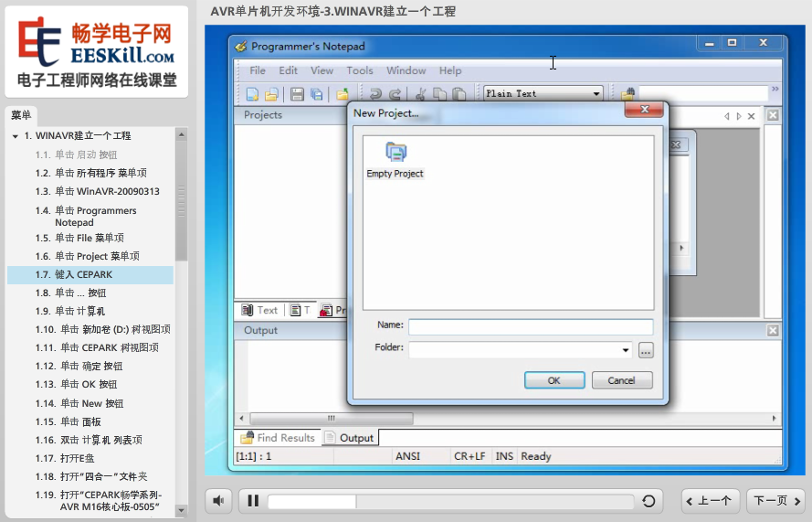Viewport: 812px width, 522px height.
Task: Select step 1.12 单击 确定 按钮
Action: (x=79, y=366)
